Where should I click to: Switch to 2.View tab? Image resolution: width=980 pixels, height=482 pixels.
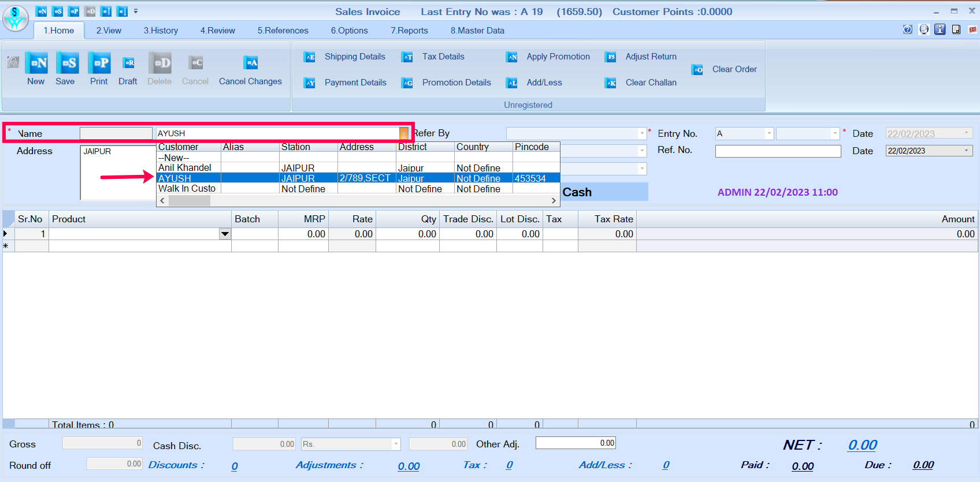tap(109, 31)
